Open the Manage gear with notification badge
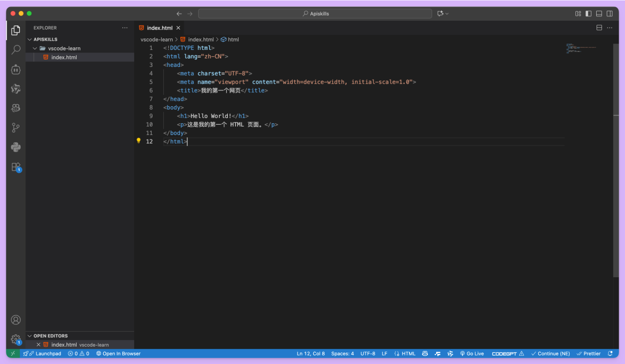This screenshot has width=625, height=364. (x=16, y=339)
